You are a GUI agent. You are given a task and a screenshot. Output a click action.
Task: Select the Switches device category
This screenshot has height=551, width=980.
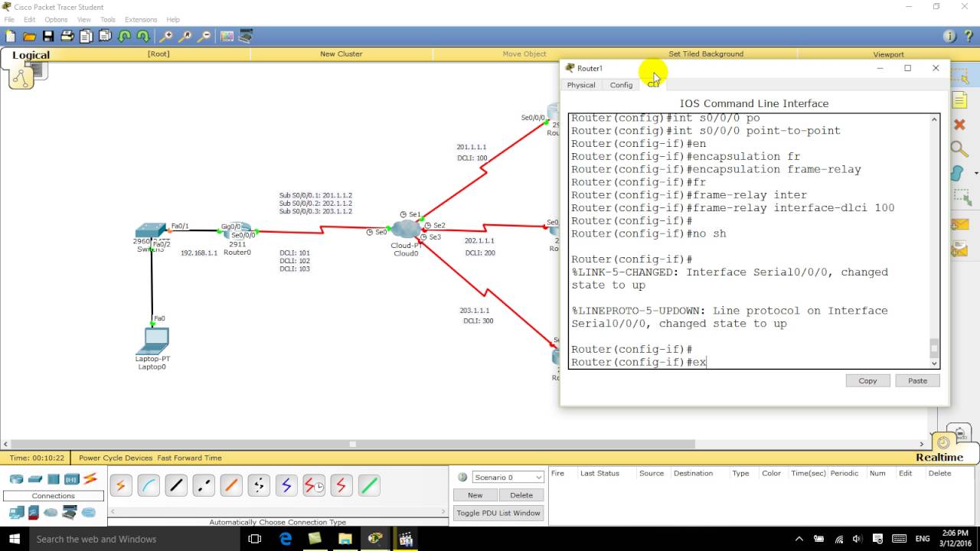[x=35, y=479]
